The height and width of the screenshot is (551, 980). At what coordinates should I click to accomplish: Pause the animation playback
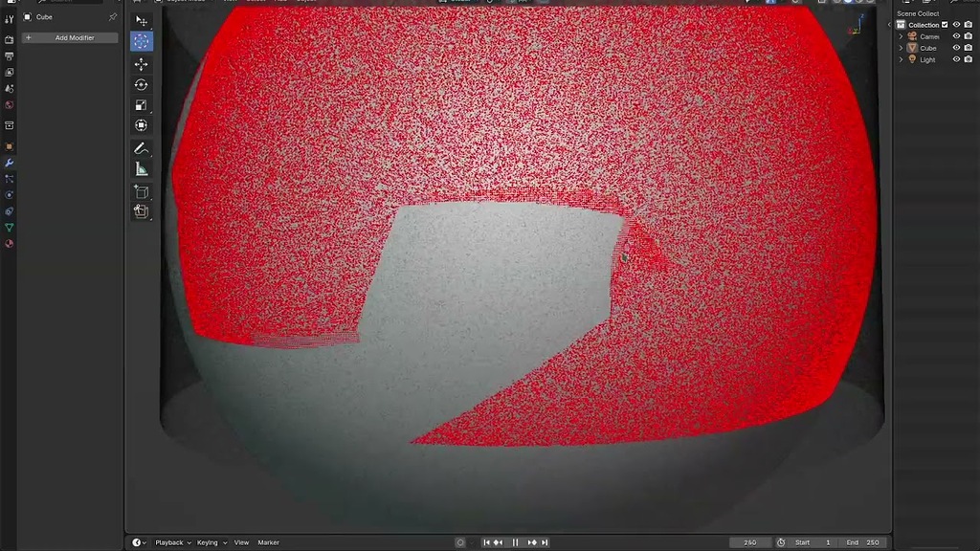515,542
